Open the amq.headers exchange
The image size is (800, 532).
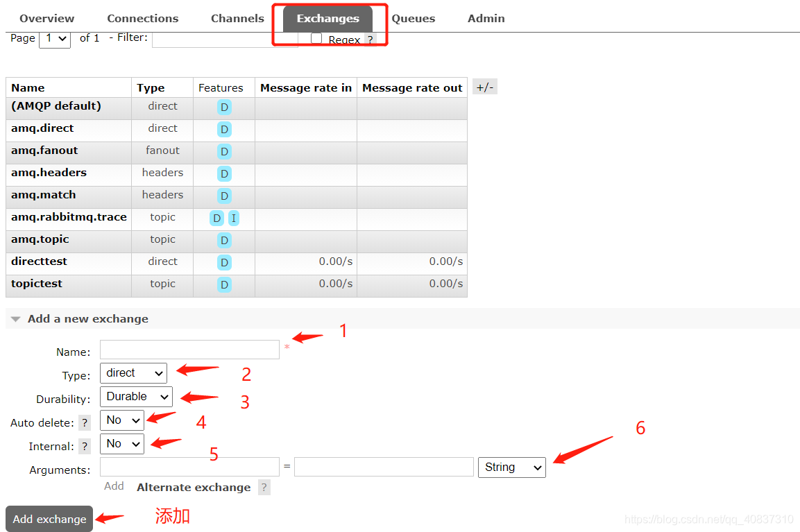click(x=49, y=173)
